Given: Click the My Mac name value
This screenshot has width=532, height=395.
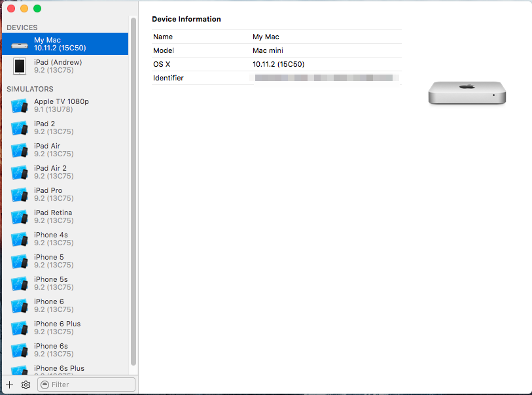Looking at the screenshot, I should 266,37.
